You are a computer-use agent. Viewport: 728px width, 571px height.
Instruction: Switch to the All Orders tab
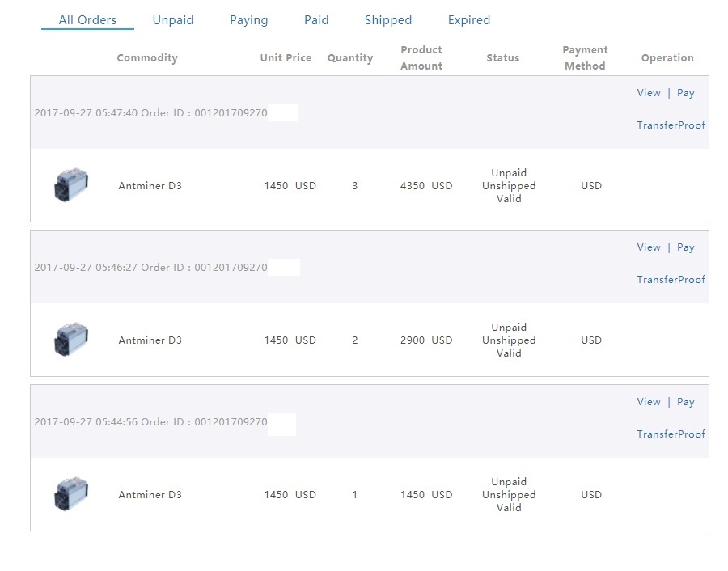[x=87, y=20]
